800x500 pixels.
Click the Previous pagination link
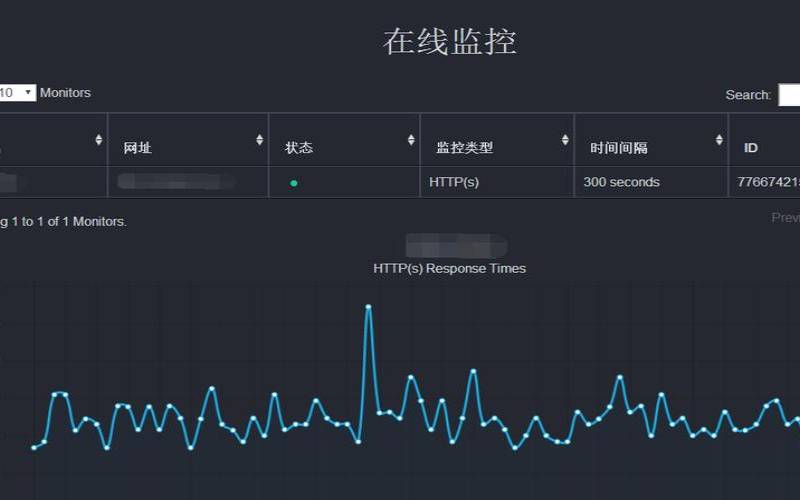click(786, 218)
